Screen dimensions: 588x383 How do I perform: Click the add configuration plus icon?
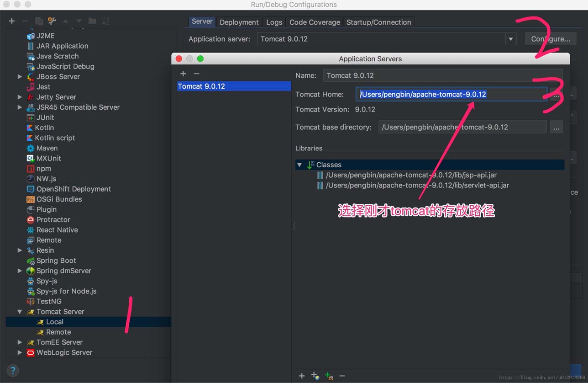point(12,21)
